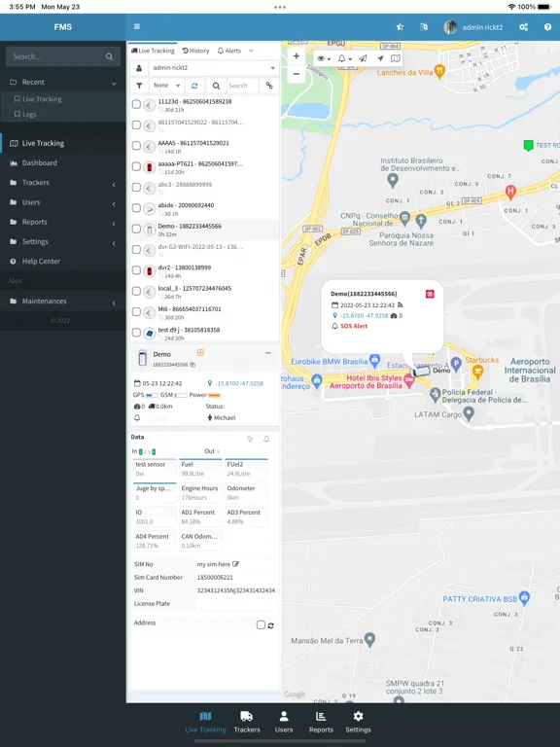
Task: Switch to the History tab
Action: coord(195,51)
